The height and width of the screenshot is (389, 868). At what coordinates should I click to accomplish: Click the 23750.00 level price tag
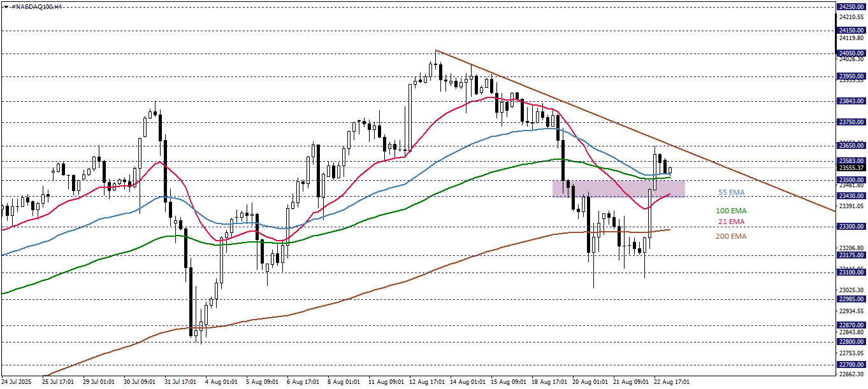(x=851, y=122)
